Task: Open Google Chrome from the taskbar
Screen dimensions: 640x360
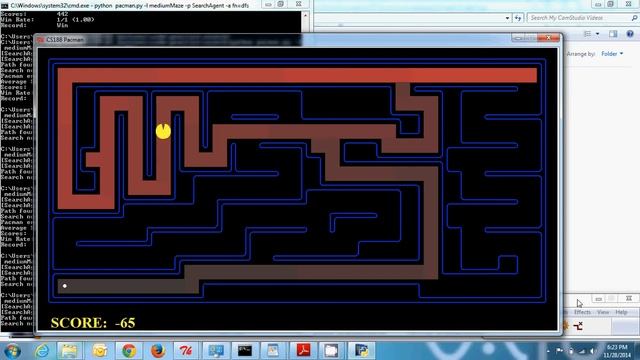Action: pyautogui.click(x=129, y=351)
